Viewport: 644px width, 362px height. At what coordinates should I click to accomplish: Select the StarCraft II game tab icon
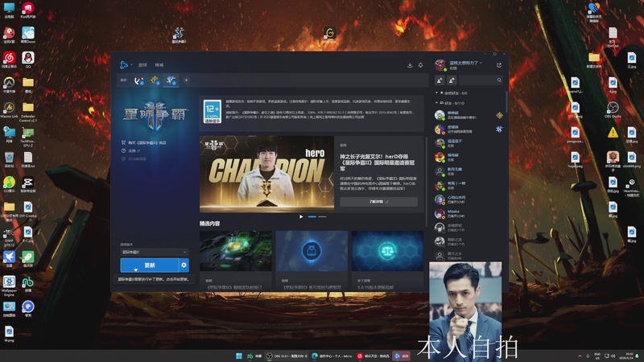[171, 80]
